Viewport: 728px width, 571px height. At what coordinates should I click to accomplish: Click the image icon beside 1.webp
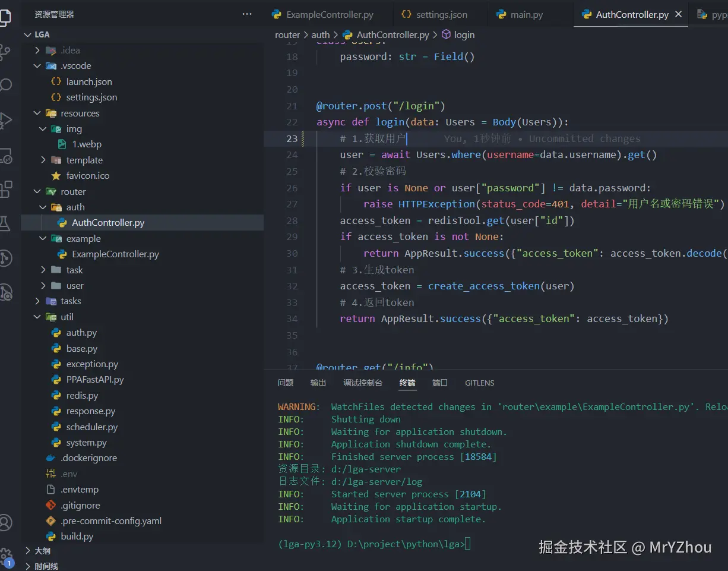click(62, 144)
